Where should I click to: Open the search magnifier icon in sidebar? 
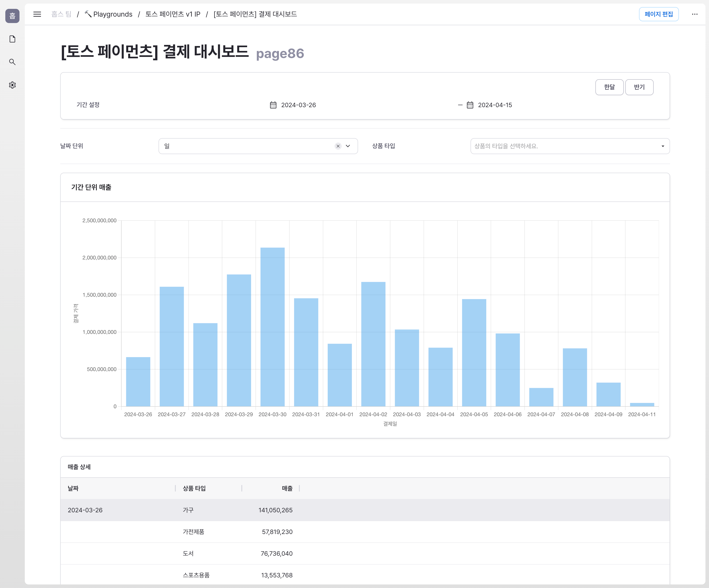12,62
